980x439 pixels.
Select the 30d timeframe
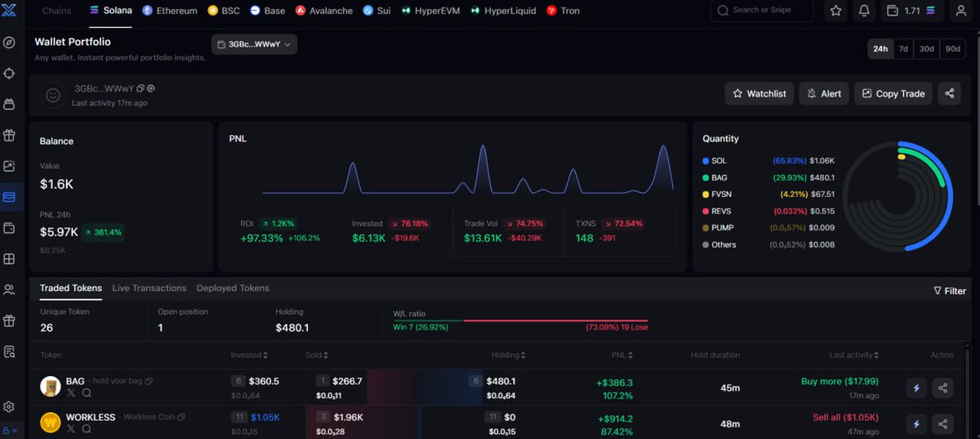click(x=927, y=48)
